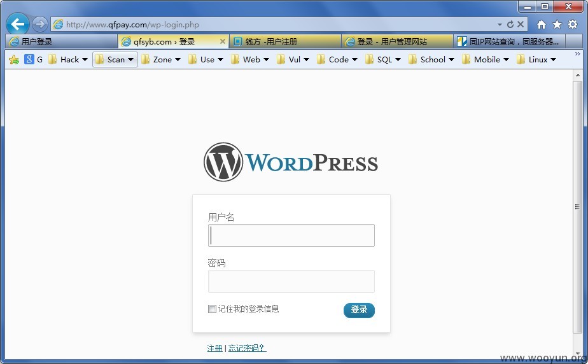Refresh the page with the reload icon
Screen dimensions: 588x364
click(510, 24)
